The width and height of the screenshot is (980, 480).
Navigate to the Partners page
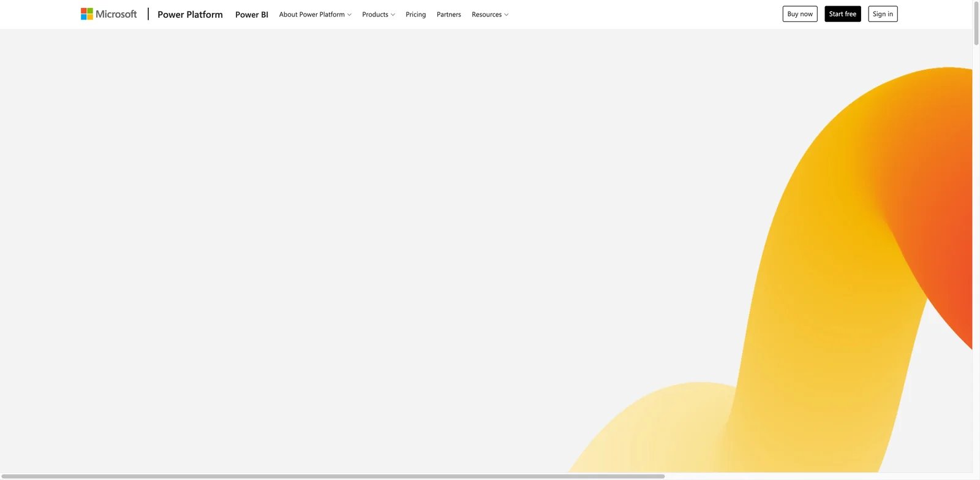click(x=449, y=14)
